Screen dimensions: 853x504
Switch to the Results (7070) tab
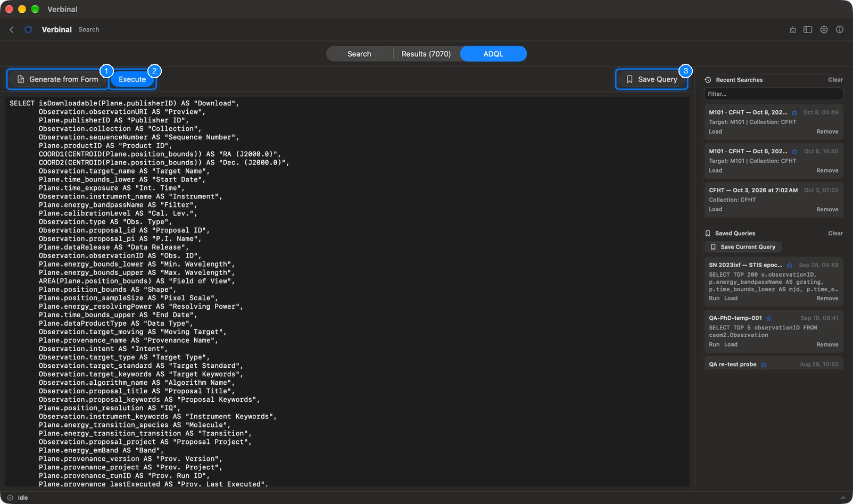coord(426,54)
